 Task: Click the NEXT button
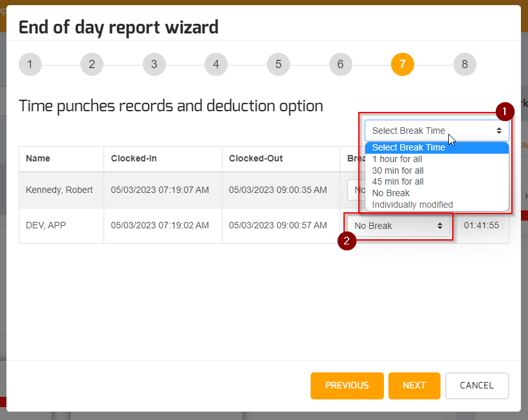pyautogui.click(x=414, y=385)
